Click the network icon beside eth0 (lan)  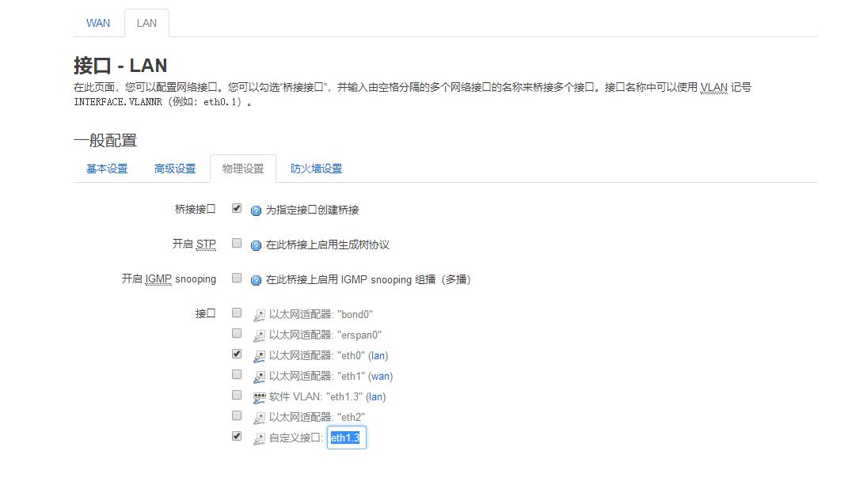[259, 355]
